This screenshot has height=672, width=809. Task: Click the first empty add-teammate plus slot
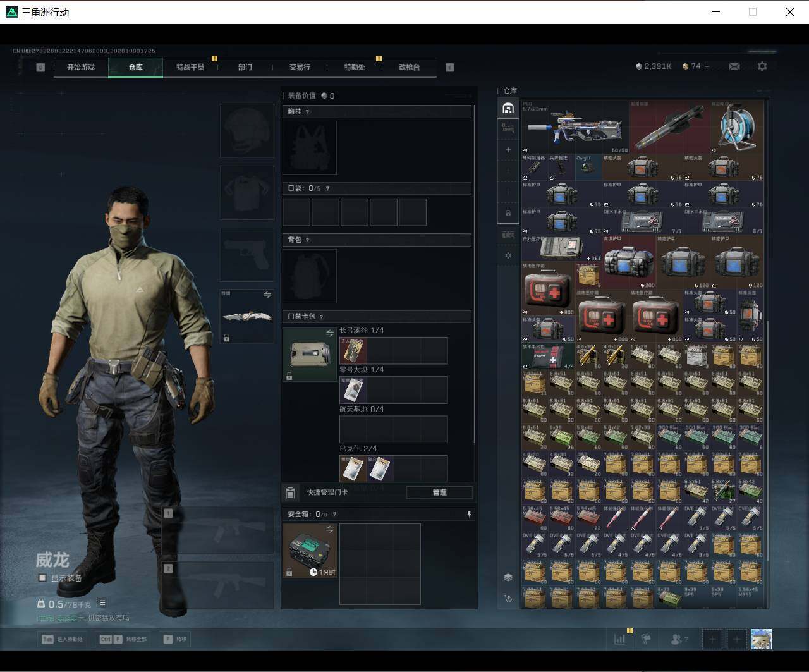tap(712, 639)
